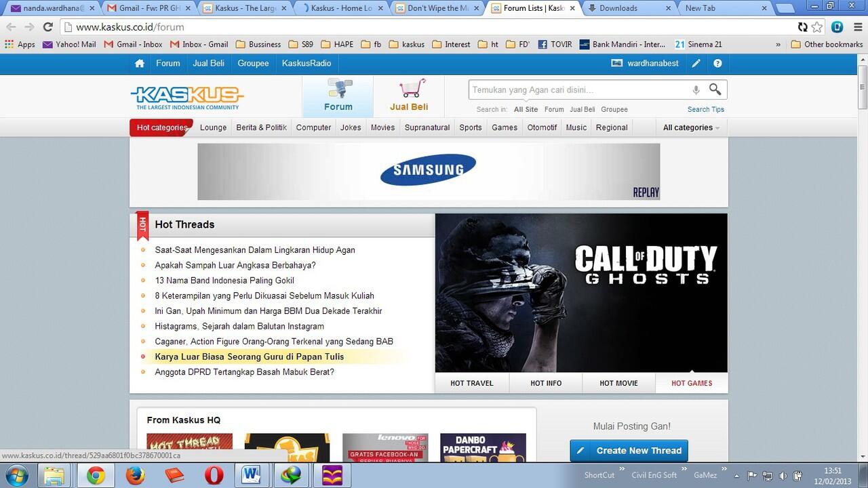Open the Bank Mandiri bookmark
The image size is (868, 488).
pyautogui.click(x=623, y=44)
